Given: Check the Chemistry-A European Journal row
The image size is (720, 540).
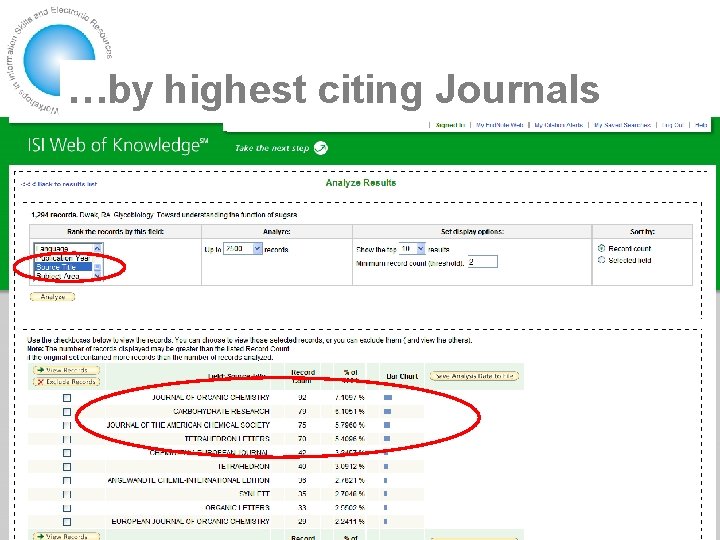Looking at the screenshot, I should pyautogui.click(x=67, y=453).
